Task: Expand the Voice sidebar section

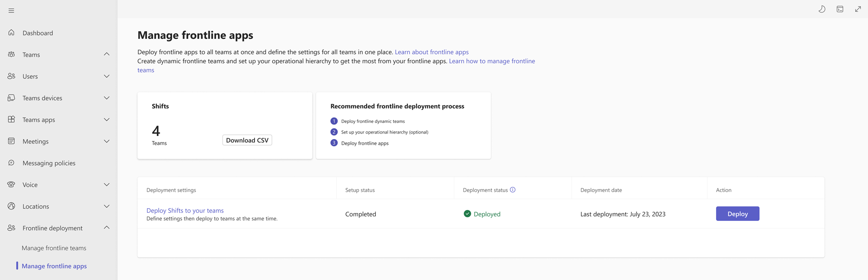Action: 107,184
